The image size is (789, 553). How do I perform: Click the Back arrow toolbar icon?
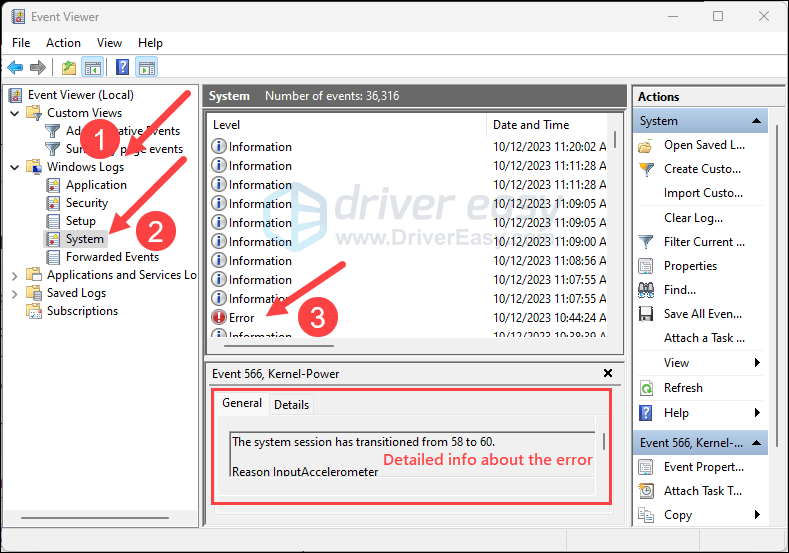click(x=15, y=67)
